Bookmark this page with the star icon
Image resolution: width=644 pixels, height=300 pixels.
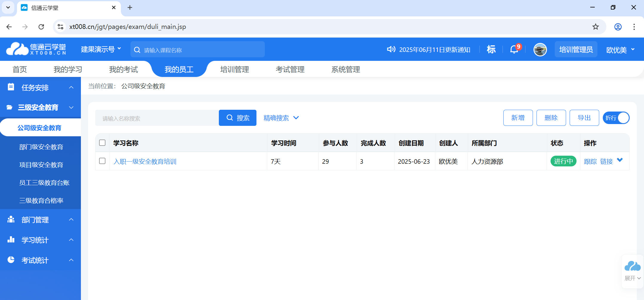595,27
